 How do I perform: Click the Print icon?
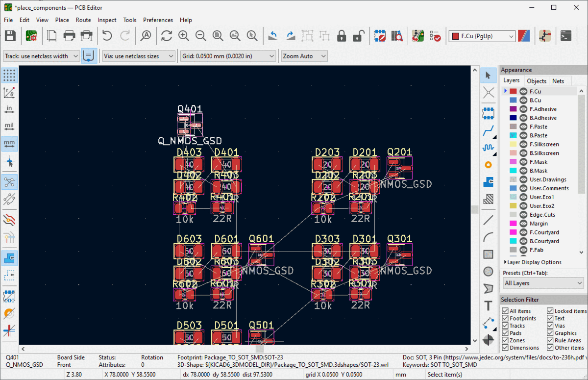(x=69, y=36)
